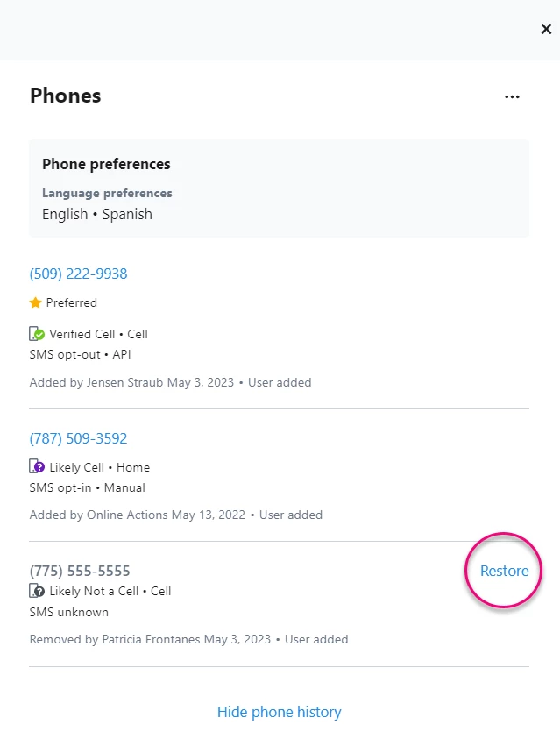Click the Language preferences label
The height and width of the screenshot is (746, 560).
107,193
